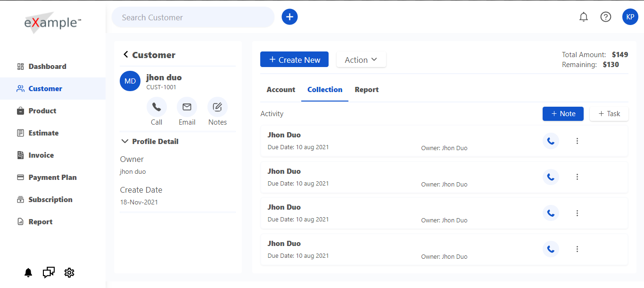Click inside the Search Customer field
The width and height of the screenshot is (644, 288).
click(x=193, y=17)
